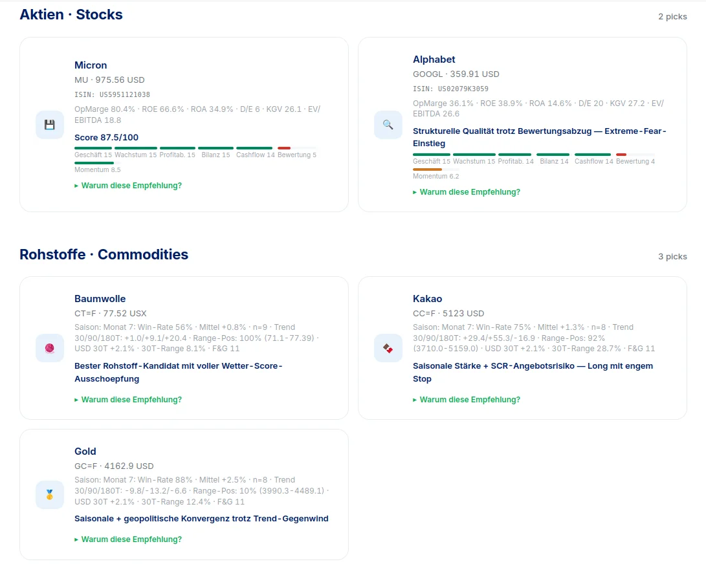Click Micron's Wachstum 15 score bar

click(x=135, y=148)
